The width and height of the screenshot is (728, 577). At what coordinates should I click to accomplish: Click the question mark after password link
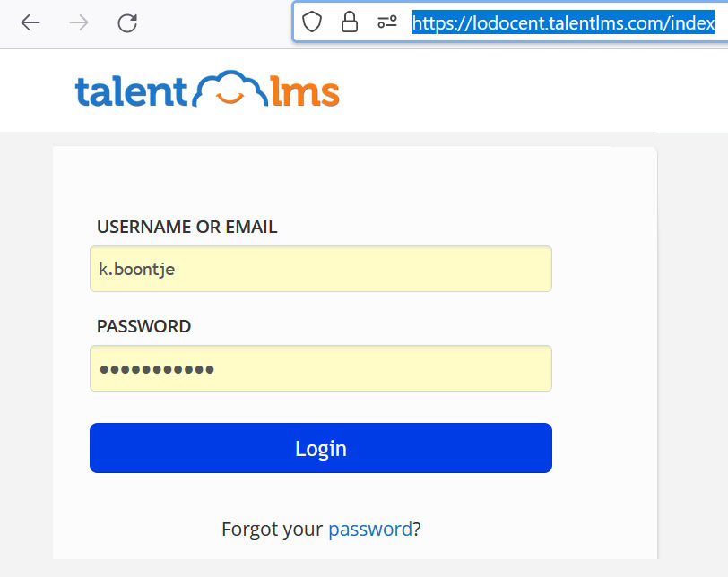point(417,530)
